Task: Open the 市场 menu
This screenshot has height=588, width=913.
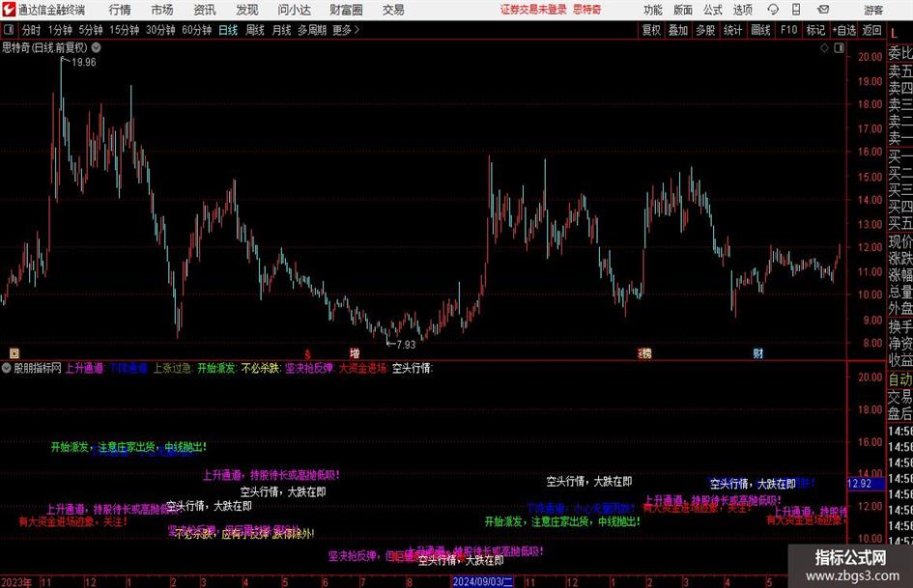Action: tap(162, 10)
